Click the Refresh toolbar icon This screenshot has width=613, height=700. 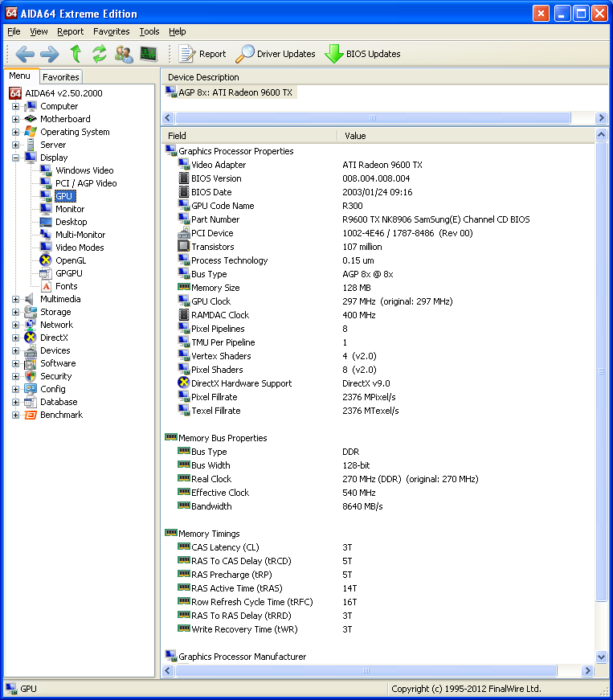tap(100, 54)
